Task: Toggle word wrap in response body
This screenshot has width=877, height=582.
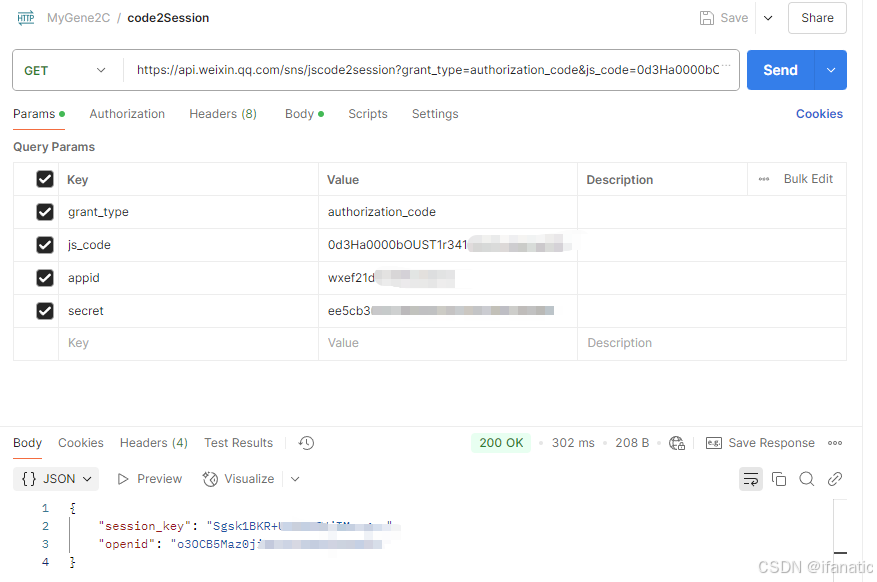Action: click(x=751, y=479)
